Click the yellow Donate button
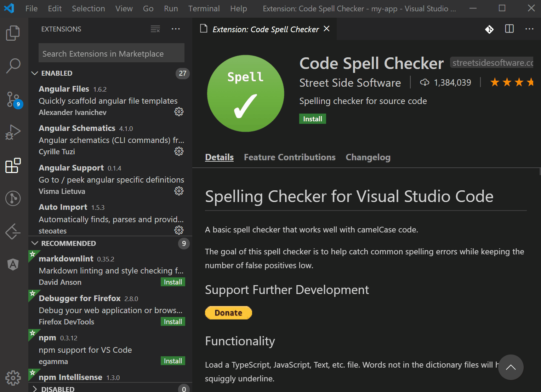 [x=228, y=313]
